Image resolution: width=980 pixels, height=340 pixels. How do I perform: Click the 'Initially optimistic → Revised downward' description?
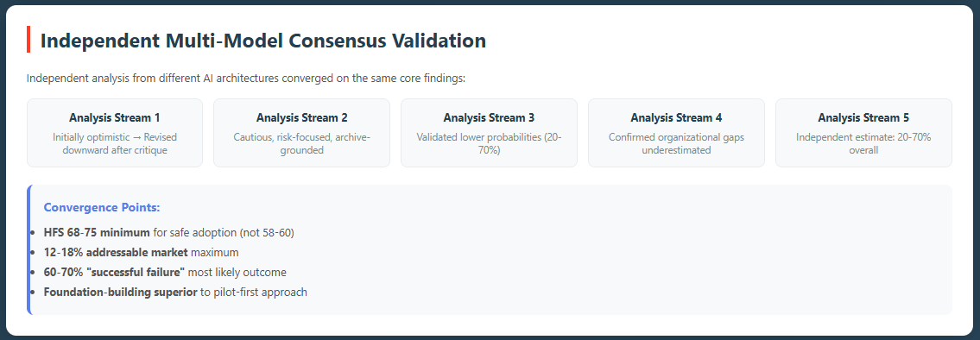coord(114,144)
